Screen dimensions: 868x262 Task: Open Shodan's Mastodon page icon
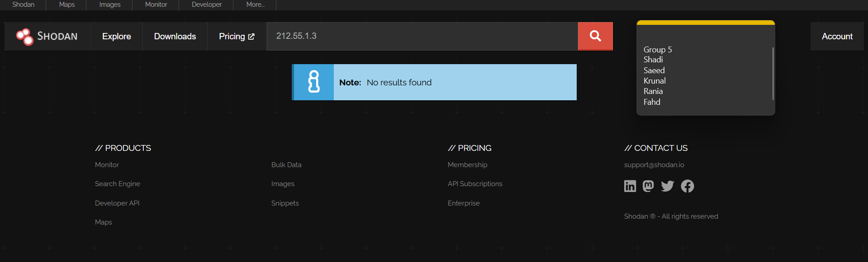pyautogui.click(x=648, y=186)
